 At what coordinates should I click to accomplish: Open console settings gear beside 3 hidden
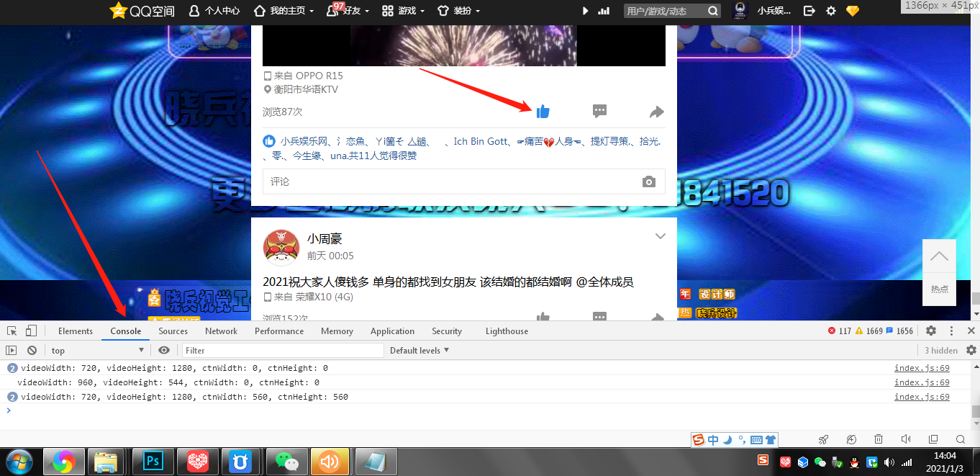(971, 350)
